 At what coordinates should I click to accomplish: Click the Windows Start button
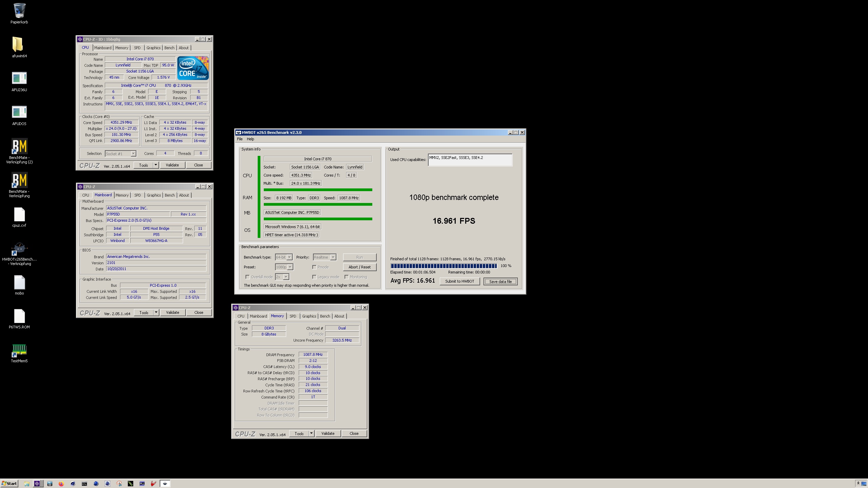click(9, 484)
